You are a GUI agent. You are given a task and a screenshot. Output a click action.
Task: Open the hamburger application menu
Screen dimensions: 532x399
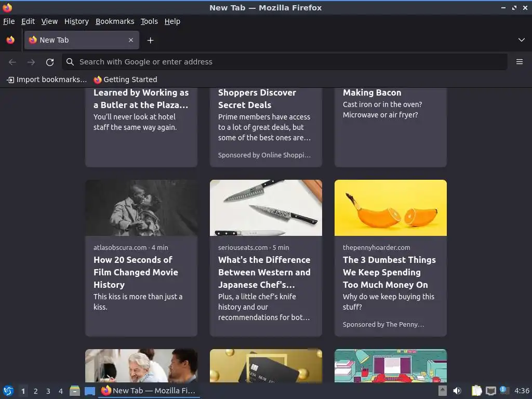tap(519, 62)
